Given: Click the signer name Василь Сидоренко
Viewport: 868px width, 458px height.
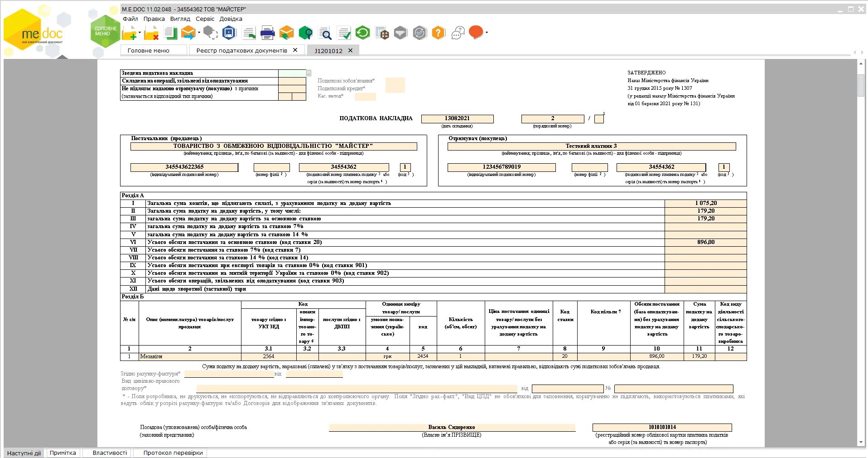Looking at the screenshot, I should [x=452, y=427].
